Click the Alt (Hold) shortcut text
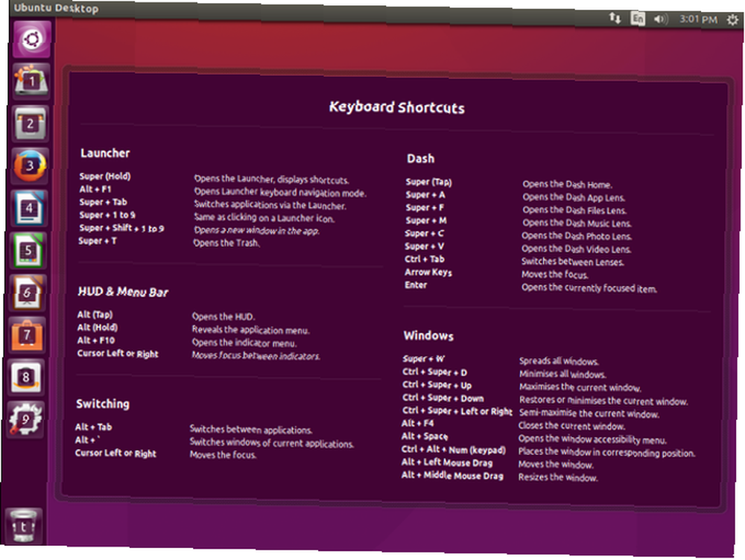This screenshot has width=745, height=560. (x=98, y=327)
